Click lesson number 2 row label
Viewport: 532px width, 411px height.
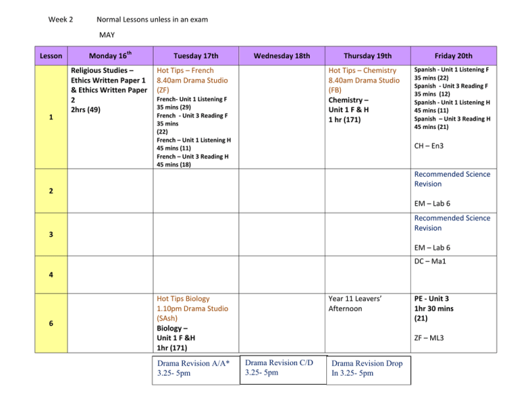pos(51,191)
